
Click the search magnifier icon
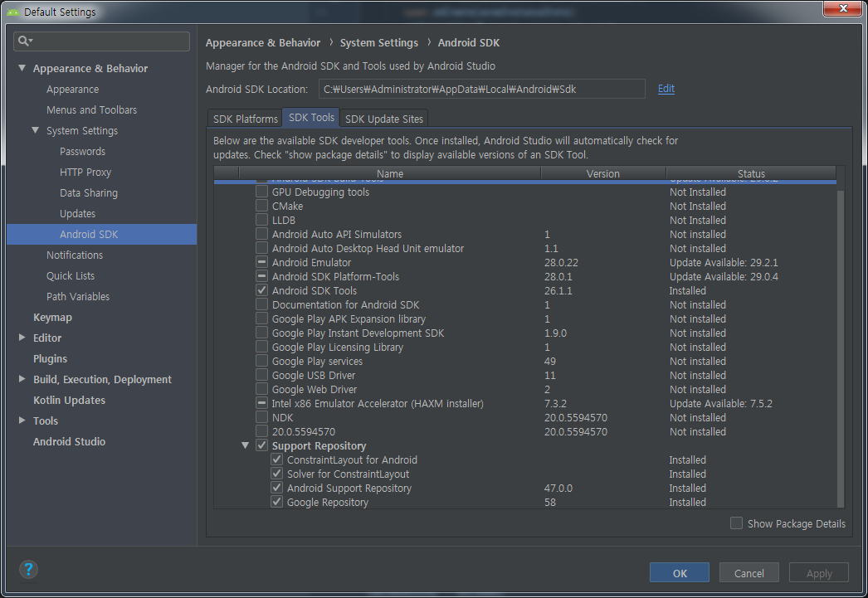click(25, 41)
